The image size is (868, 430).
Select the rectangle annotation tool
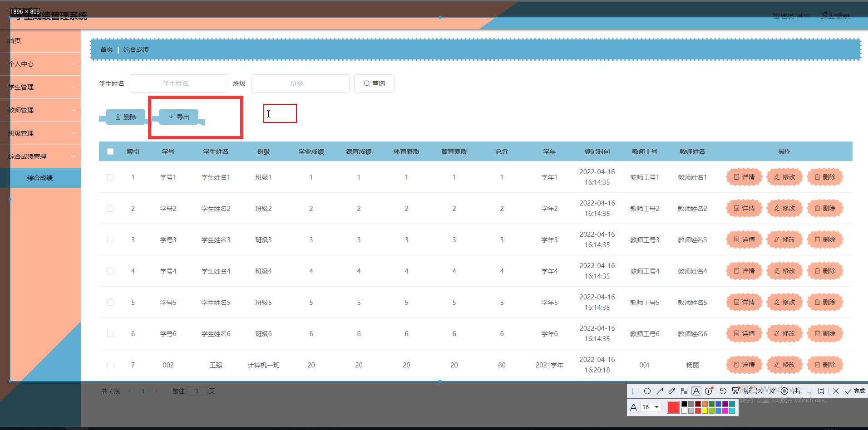point(635,391)
